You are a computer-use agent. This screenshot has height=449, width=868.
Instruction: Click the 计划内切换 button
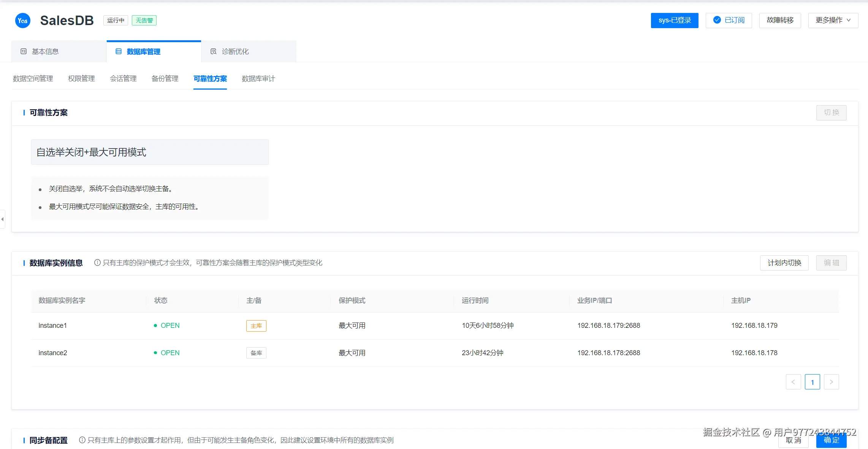coord(784,263)
